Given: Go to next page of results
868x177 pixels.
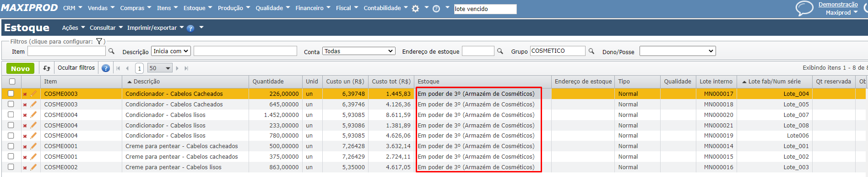Looking at the screenshot, I should pos(177,68).
